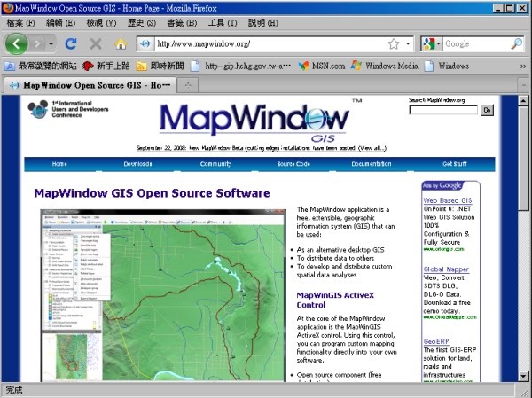The height and width of the screenshot is (398, 532).
Task: Open the list all tabs dropdown
Action: 524,85
